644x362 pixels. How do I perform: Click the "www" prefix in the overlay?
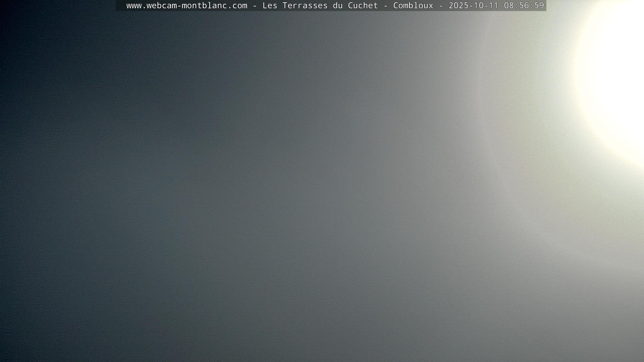pos(134,6)
